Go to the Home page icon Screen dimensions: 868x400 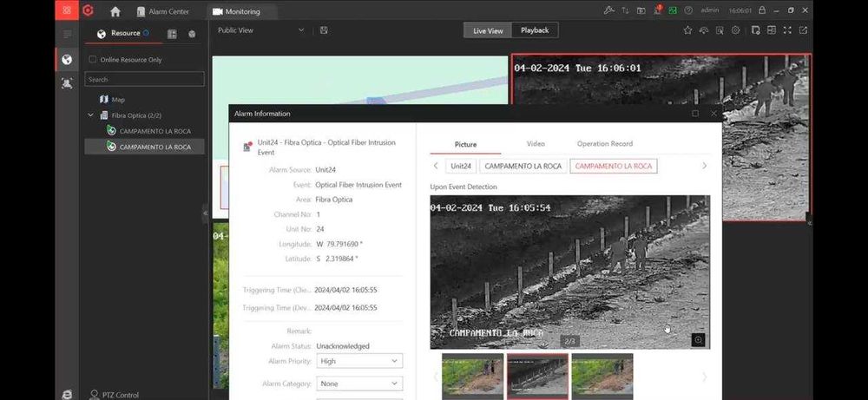[115, 11]
